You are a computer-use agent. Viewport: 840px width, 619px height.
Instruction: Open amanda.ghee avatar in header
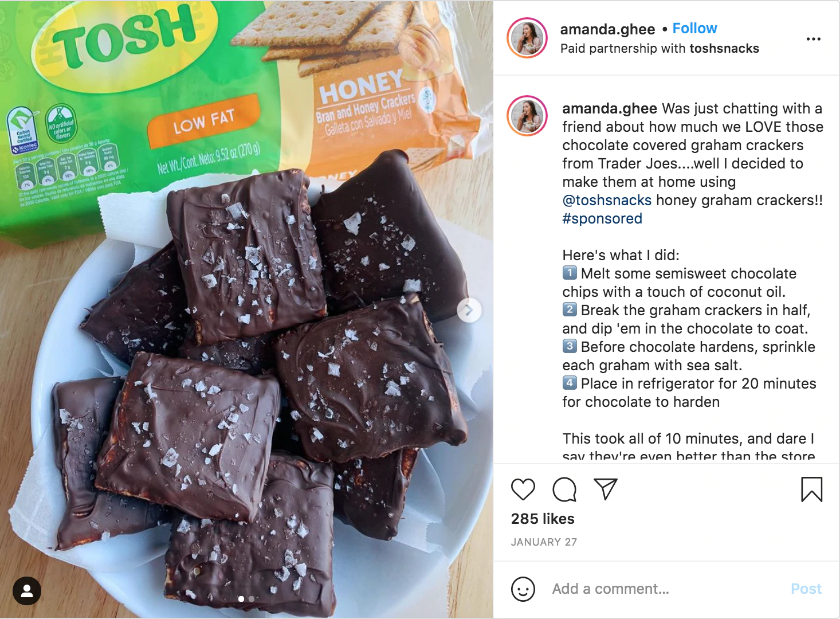527,38
